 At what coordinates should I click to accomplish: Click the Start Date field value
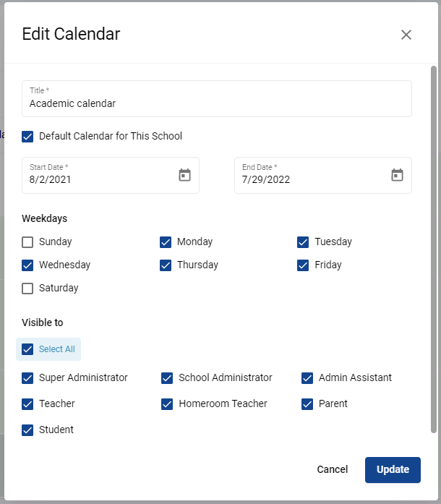tap(50, 179)
